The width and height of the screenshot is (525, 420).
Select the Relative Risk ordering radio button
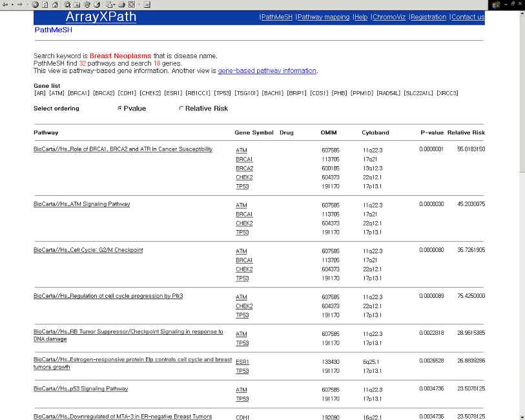181,109
